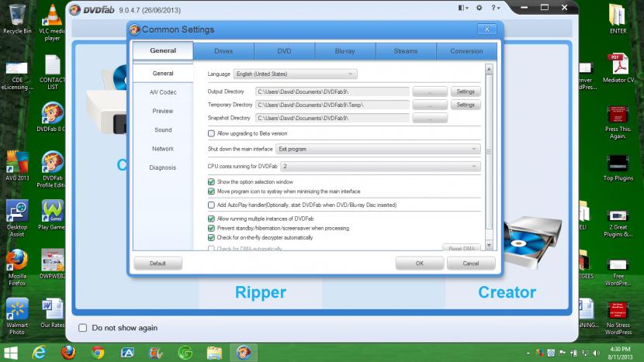
Task: Open 2 Great Plugins desktop item
Action: pos(618,223)
